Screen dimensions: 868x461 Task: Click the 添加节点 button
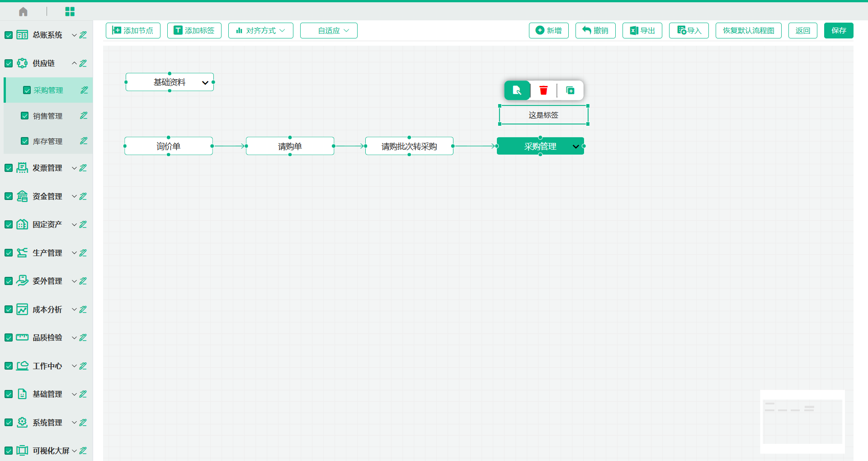click(133, 30)
